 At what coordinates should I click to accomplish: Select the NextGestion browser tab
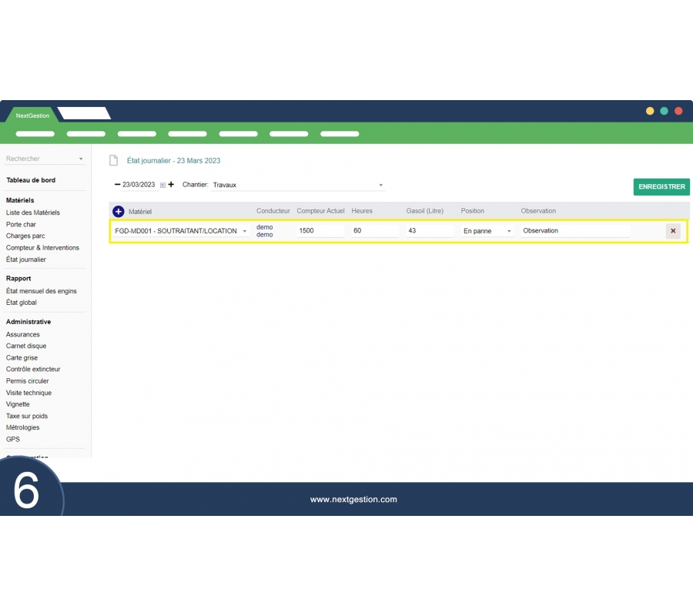32,115
